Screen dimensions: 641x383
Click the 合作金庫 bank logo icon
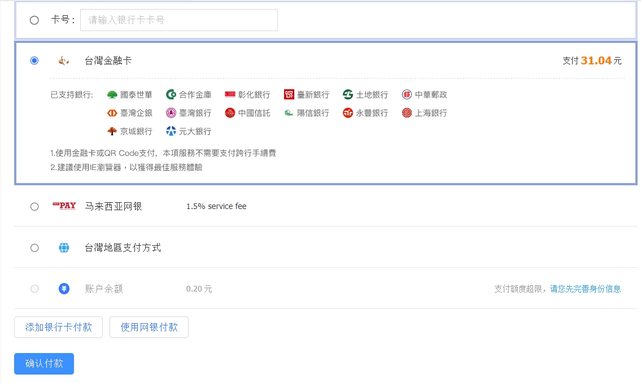click(171, 95)
